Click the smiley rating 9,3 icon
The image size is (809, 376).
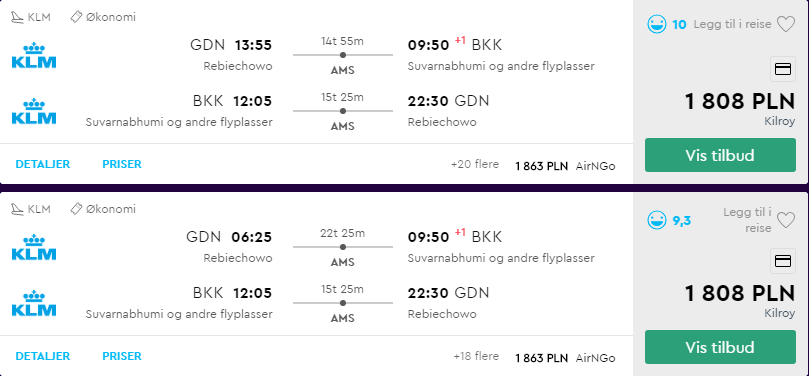point(657,221)
